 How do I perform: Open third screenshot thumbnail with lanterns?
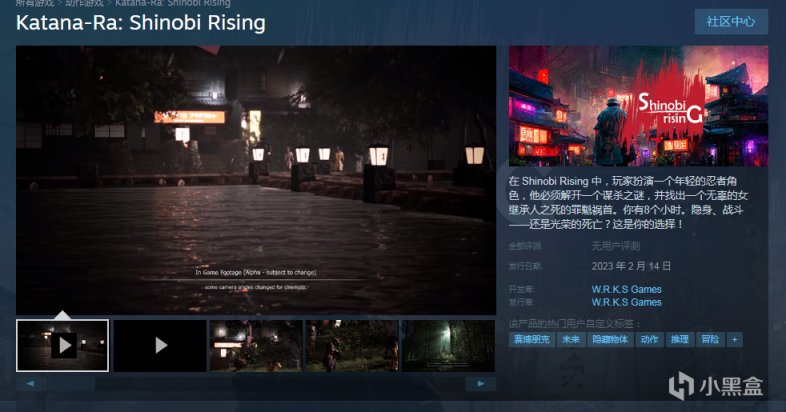[256, 345]
